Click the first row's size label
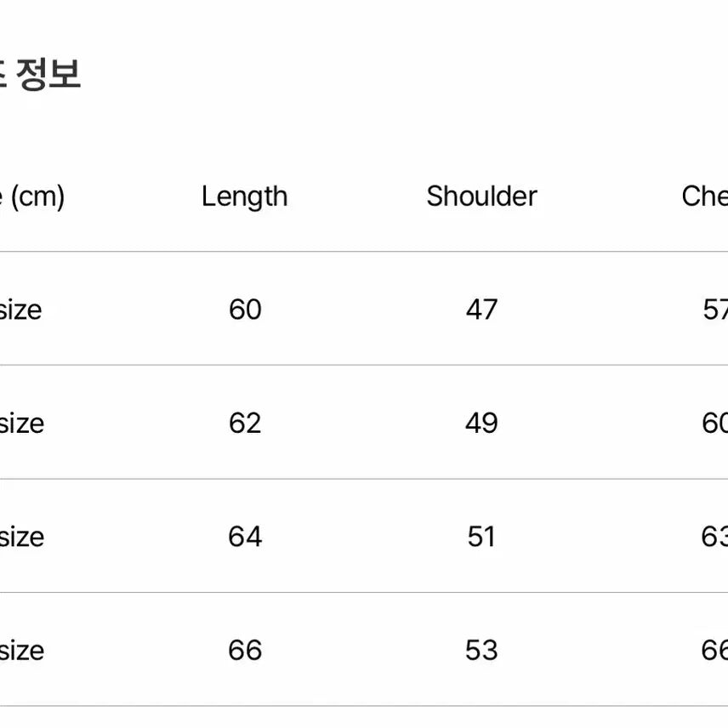This screenshot has height=728, width=728. point(20,310)
